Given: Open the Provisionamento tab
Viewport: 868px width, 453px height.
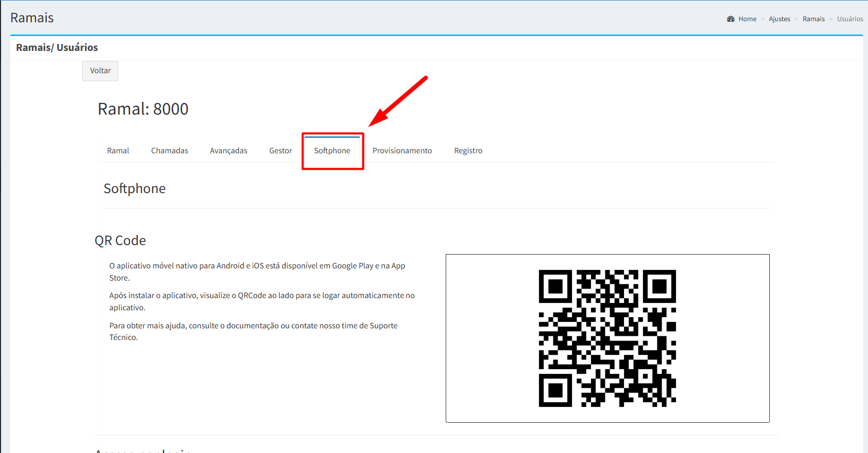Looking at the screenshot, I should click(x=402, y=151).
